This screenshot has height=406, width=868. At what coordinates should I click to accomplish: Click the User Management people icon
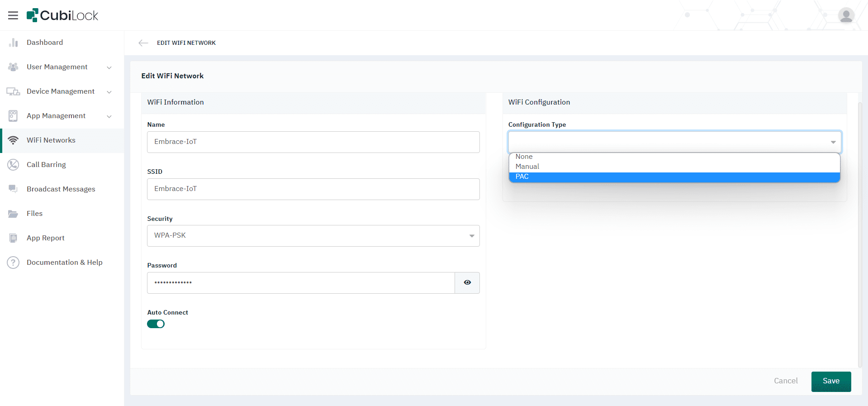pyautogui.click(x=13, y=67)
